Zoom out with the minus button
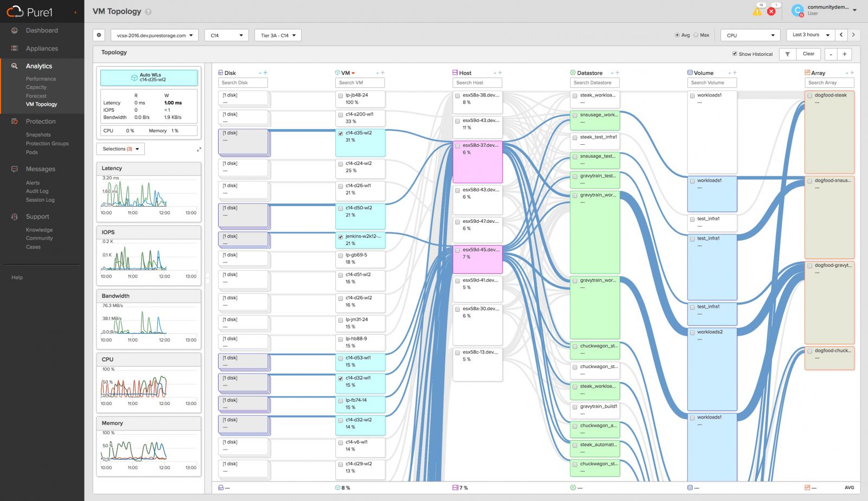The image size is (868, 501). (831, 54)
